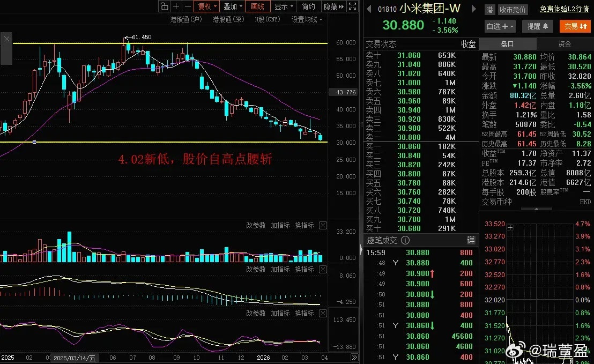The width and height of the screenshot is (594, 364).
Task: Click the 提醒 alert bell icon
Action: (x=537, y=26)
